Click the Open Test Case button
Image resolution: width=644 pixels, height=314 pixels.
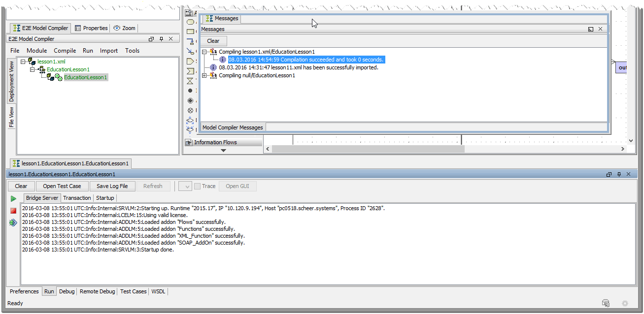pyautogui.click(x=62, y=186)
